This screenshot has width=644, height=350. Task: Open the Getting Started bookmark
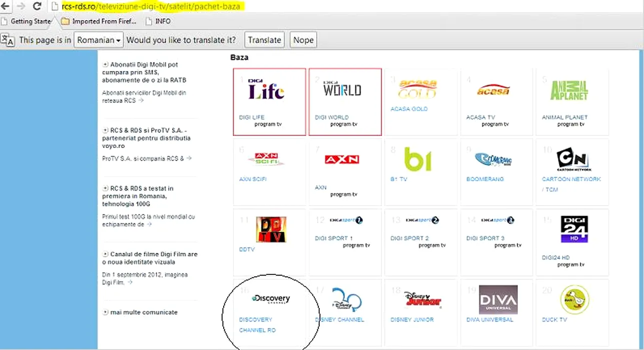pyautogui.click(x=26, y=21)
